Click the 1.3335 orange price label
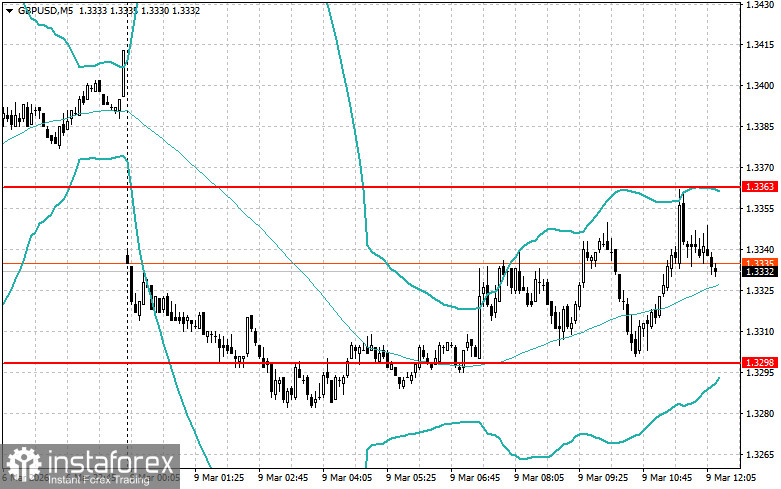Viewport: 781px width, 489px height. click(759, 262)
